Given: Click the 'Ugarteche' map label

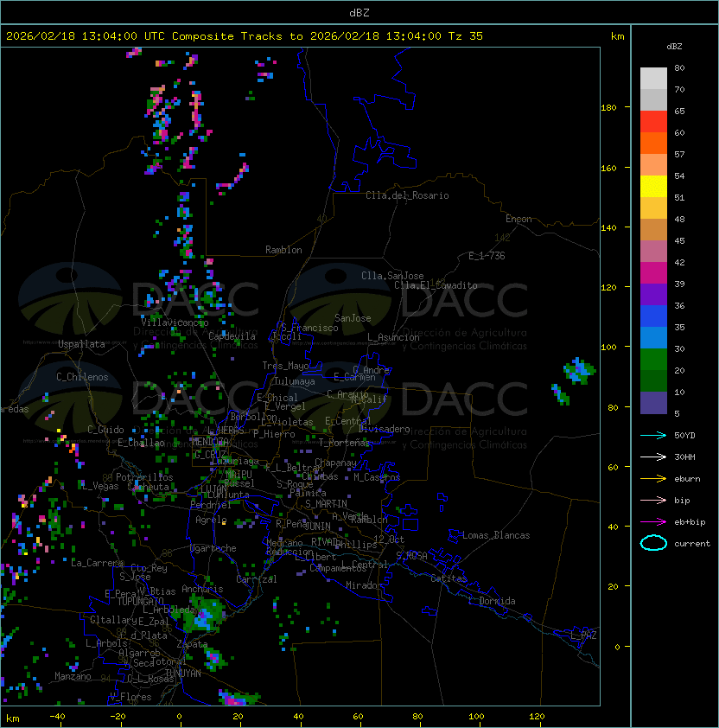Looking at the screenshot, I should pyautogui.click(x=213, y=548).
